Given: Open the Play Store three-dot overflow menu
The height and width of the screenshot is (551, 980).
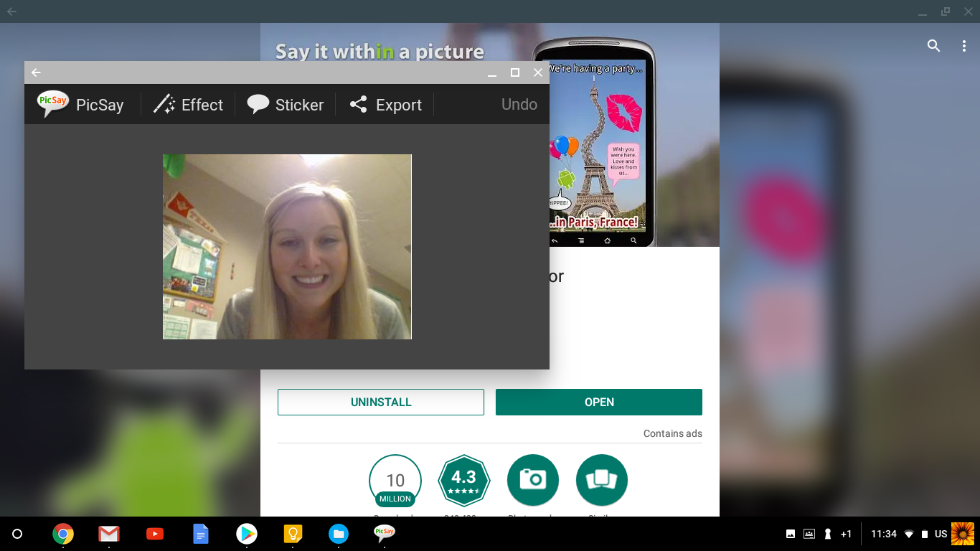Looking at the screenshot, I should 963,46.
